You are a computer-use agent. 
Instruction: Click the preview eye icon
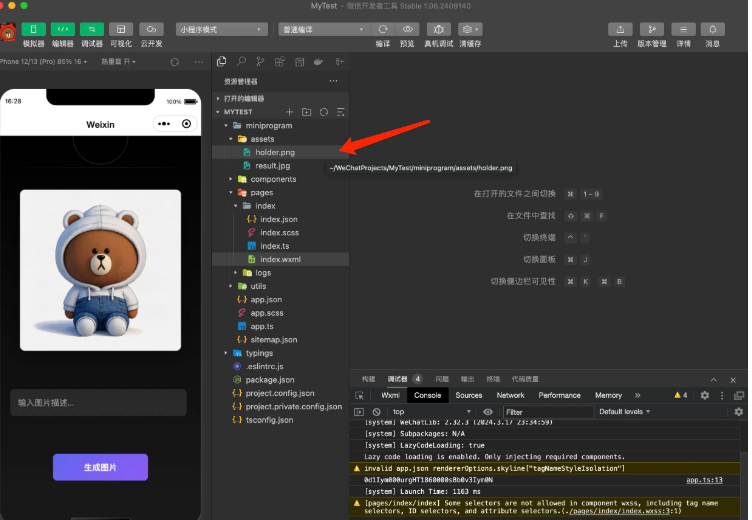(408, 29)
